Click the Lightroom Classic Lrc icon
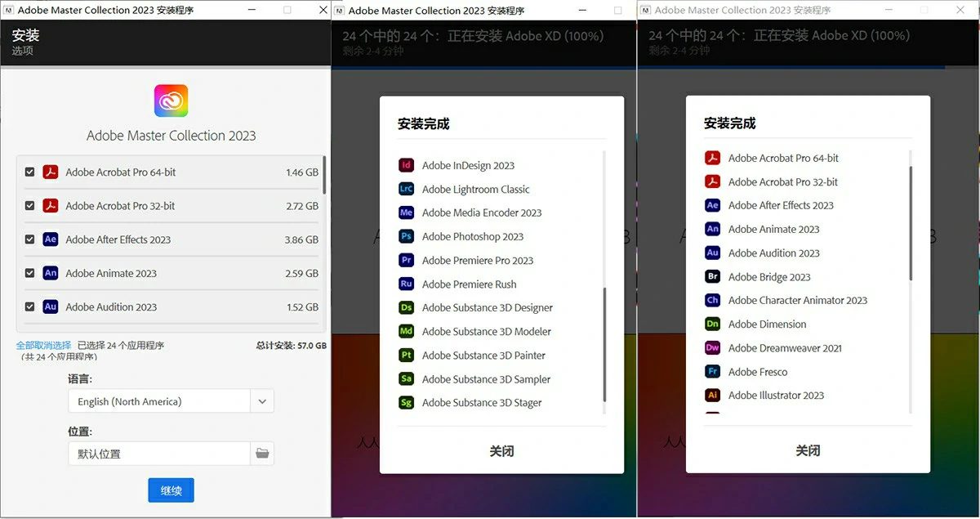The width and height of the screenshot is (980, 519). (x=406, y=189)
